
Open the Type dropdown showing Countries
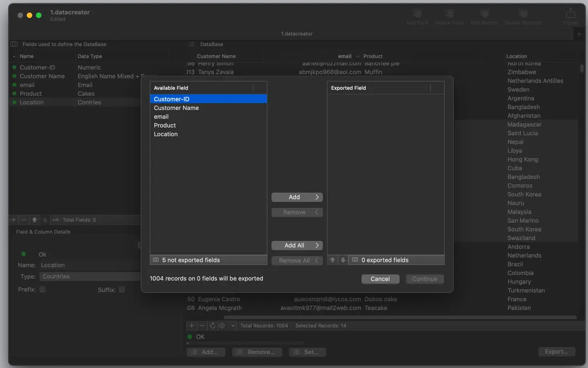click(90, 276)
